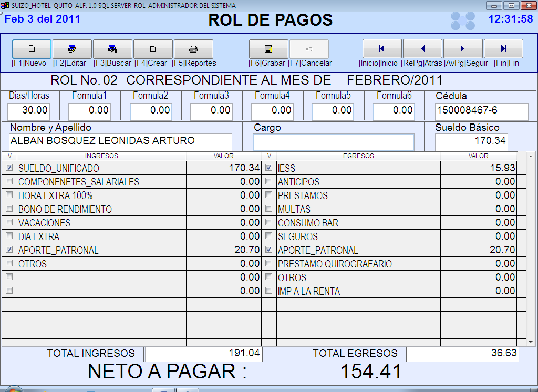Click the Nuevo (new record) icon button
Viewport: 538px width, 392px height.
(32, 49)
